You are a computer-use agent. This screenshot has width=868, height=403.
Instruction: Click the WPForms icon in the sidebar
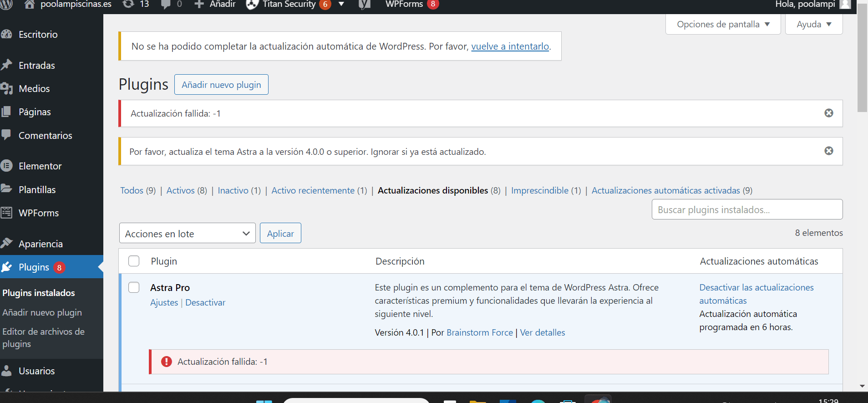coord(6,213)
